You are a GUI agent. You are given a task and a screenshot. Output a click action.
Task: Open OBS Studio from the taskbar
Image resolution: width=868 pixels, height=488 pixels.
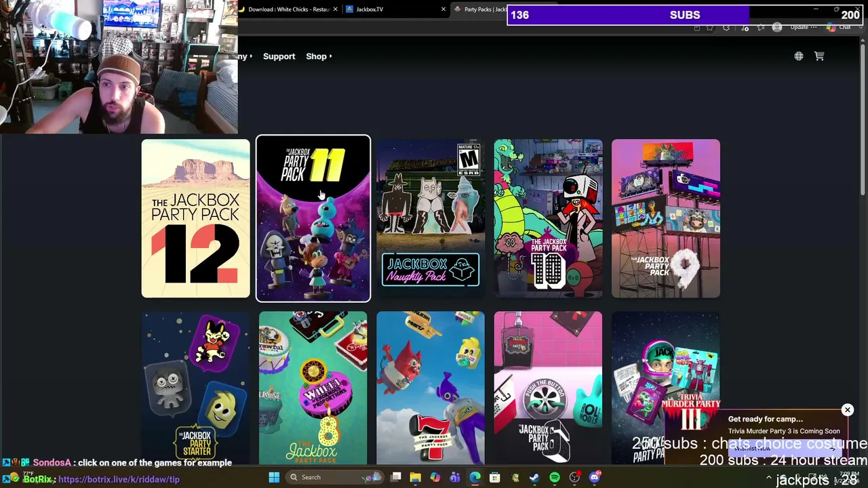tap(575, 477)
